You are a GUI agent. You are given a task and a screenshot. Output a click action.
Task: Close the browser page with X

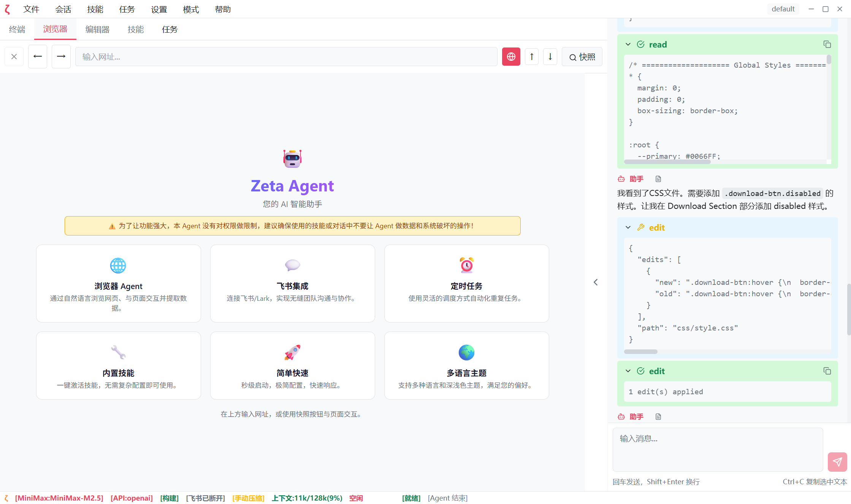[14, 57]
